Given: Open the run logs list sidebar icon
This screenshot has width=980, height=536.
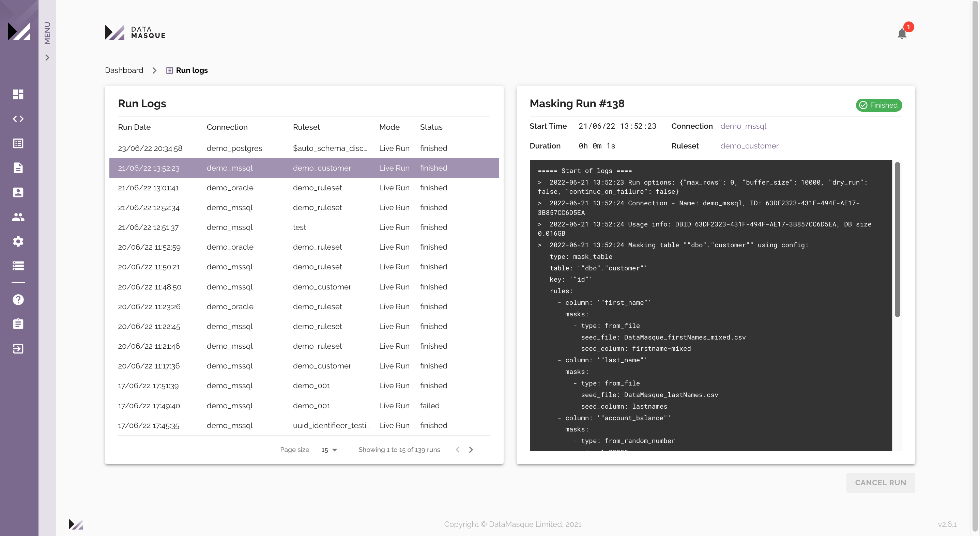Looking at the screenshot, I should pos(18,143).
